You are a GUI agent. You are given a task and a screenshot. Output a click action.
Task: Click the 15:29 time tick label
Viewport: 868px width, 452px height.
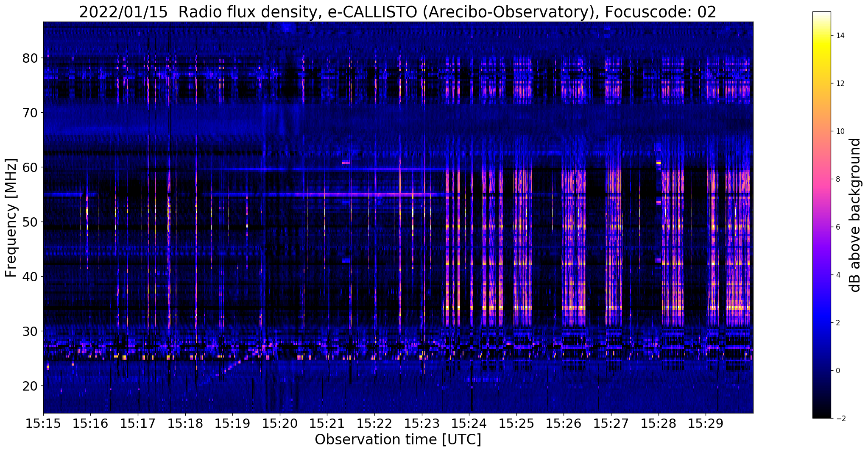pos(706,424)
